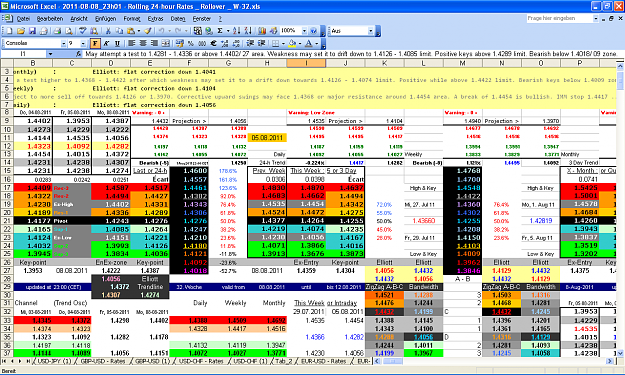The height and width of the screenshot is (375, 625).
Task: Switch to the Tab_2 sheet tab
Action: 284,361
